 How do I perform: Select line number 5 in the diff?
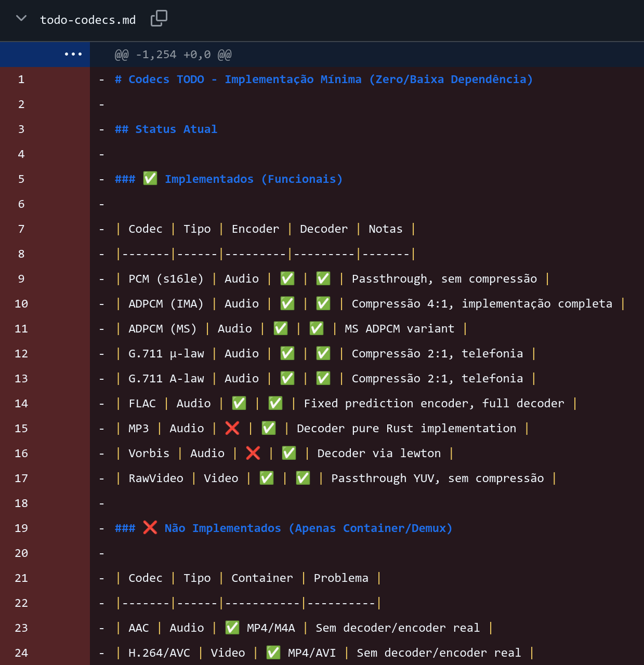21,179
